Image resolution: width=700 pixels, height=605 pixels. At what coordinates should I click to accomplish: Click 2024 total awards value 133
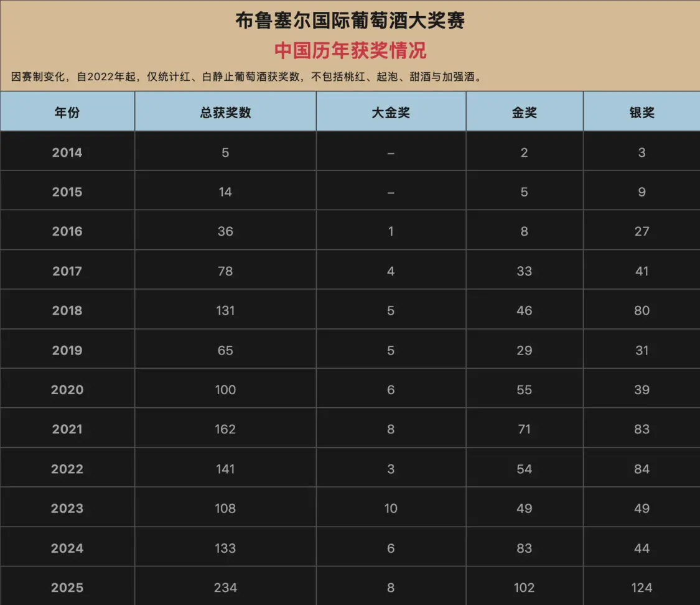click(225, 548)
